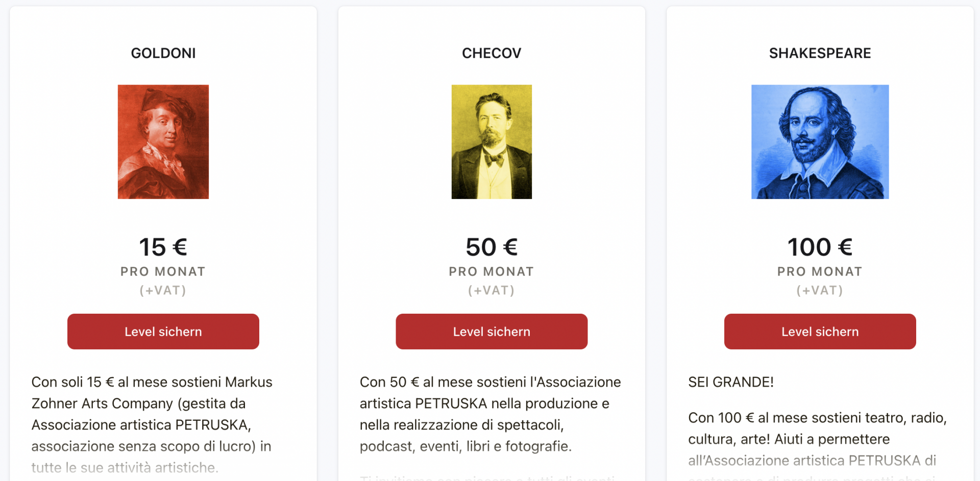980x481 pixels.
Task: Click the red Goldoni portrait image
Action: 163,142
